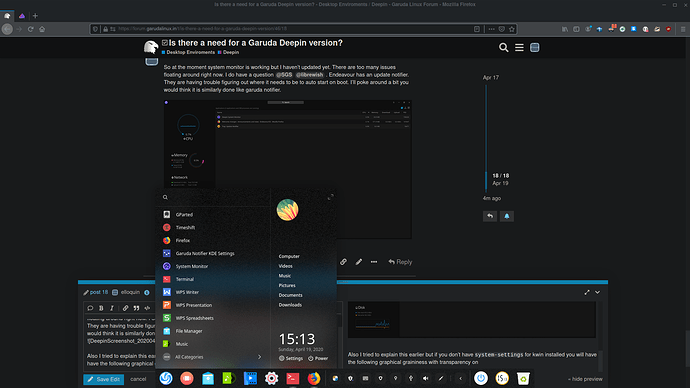Open the Power options in the launcher
The image size is (690, 388).
point(318,358)
